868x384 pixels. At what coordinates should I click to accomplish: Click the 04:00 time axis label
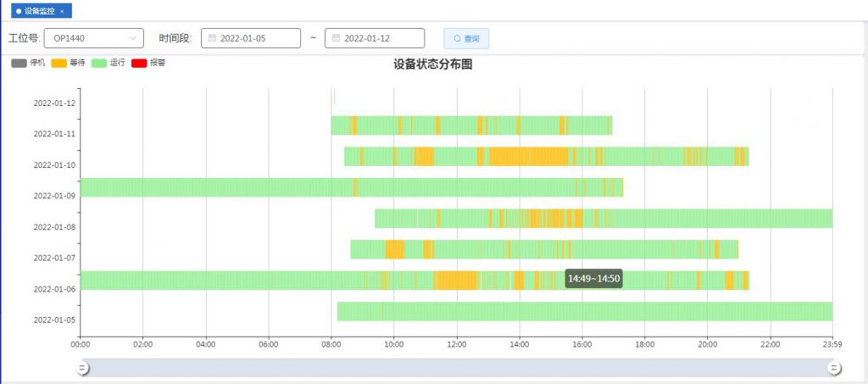pyautogui.click(x=206, y=345)
